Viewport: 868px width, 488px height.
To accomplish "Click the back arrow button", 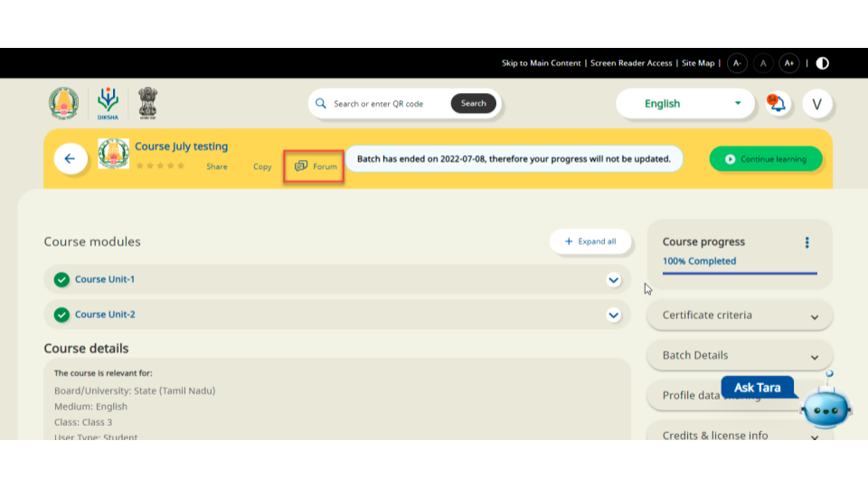I will tap(70, 159).
